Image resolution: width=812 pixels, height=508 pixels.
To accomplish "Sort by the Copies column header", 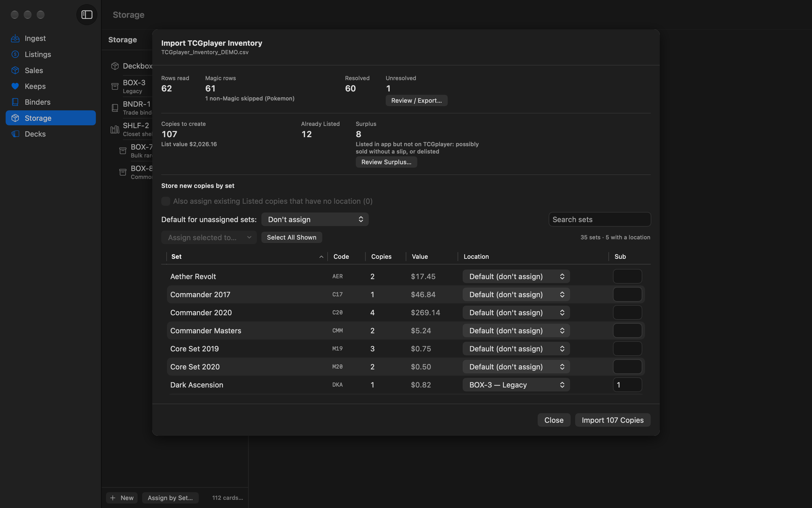I will click(385, 257).
